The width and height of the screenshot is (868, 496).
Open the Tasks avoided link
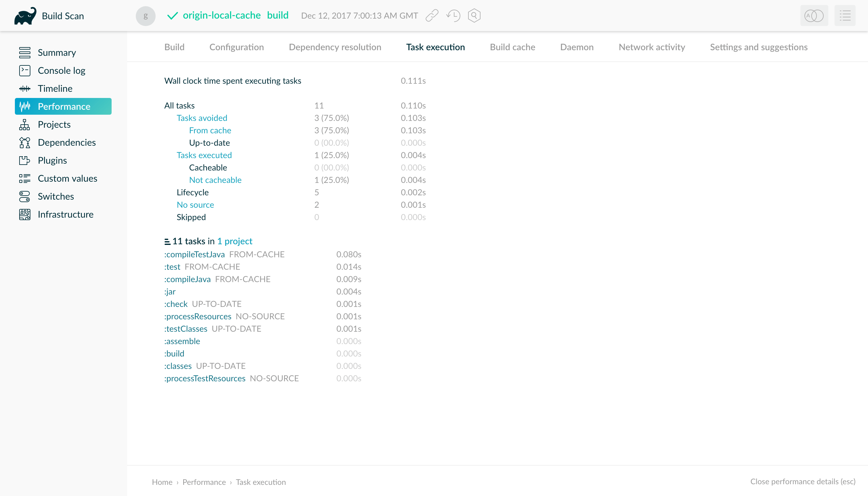(202, 118)
